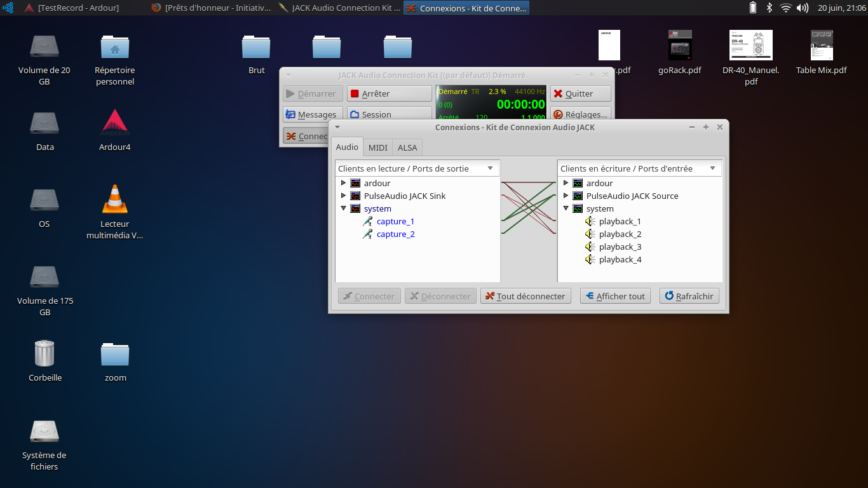Viewport: 868px width, 488px height.
Task: Expand the PulseAudio JACK Source client
Action: pos(566,196)
